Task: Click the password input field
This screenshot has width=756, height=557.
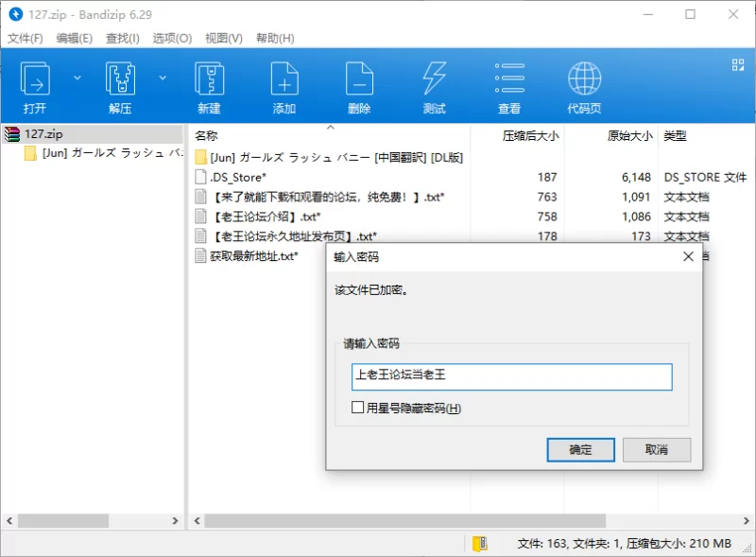Action: (511, 376)
